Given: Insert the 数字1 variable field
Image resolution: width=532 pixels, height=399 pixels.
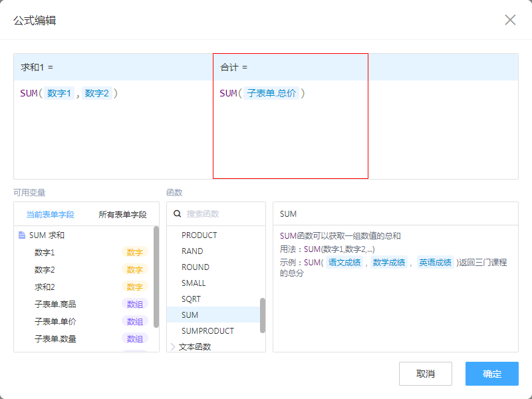Looking at the screenshot, I should [45, 253].
